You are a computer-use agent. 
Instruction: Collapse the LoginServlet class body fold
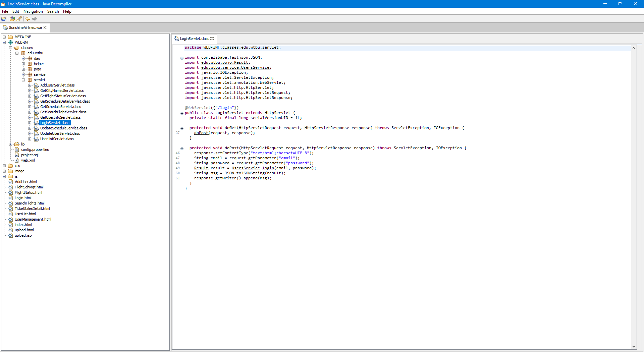[x=181, y=113]
